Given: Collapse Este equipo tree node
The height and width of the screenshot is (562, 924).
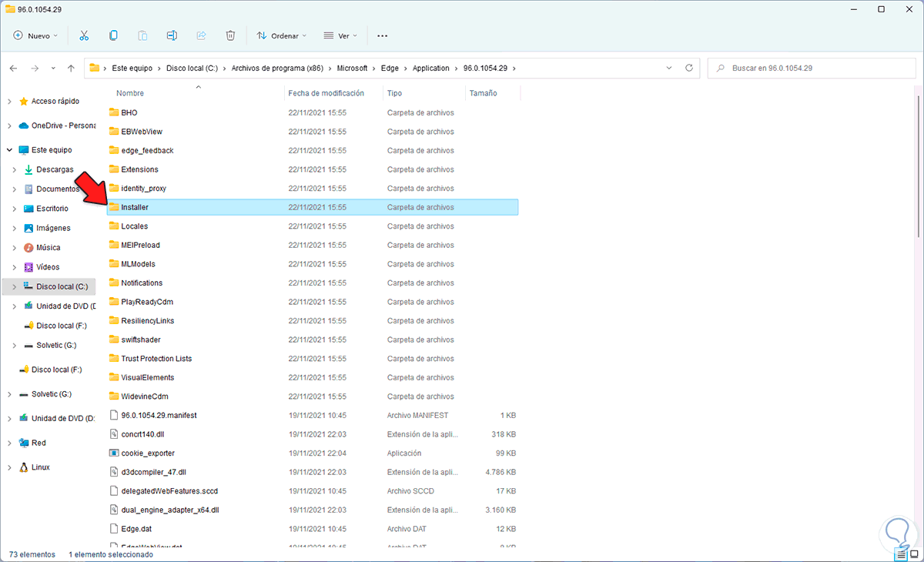Looking at the screenshot, I should click(9, 150).
